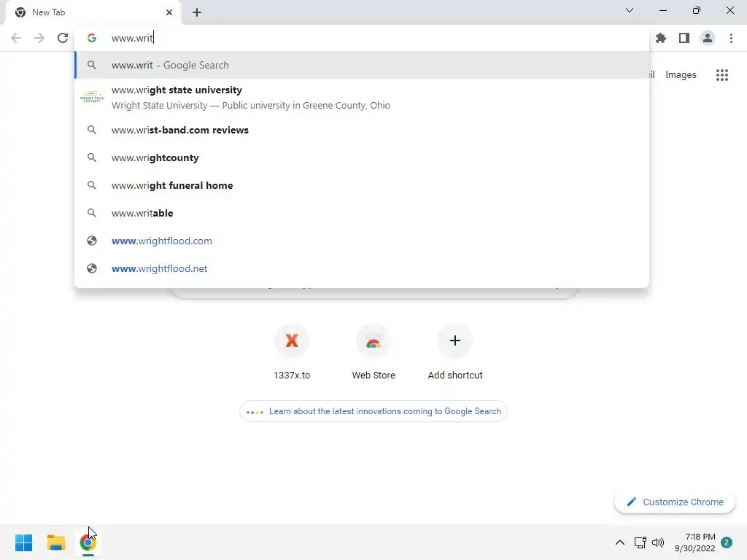The height and width of the screenshot is (560, 747).
Task: Toggle the side panel icon
Action: click(684, 38)
